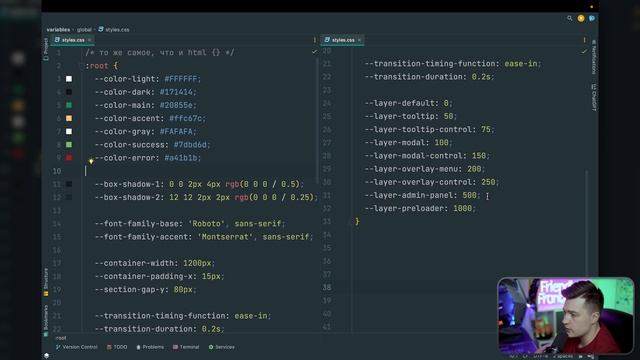This screenshot has width=640, height=360.
Task: Open the Structure tool window
Action: coord(46,282)
